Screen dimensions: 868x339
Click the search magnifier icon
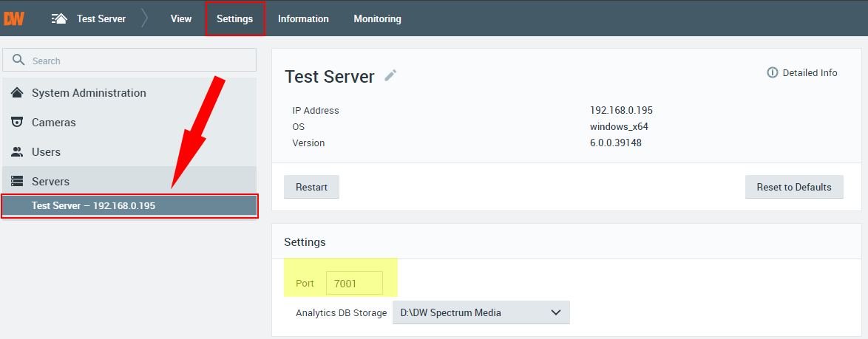tap(18, 60)
